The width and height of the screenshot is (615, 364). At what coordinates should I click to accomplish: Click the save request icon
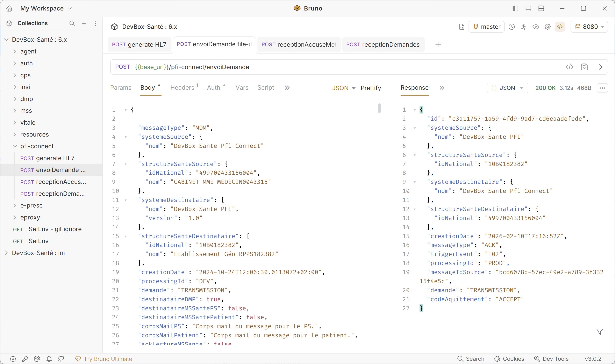click(584, 67)
